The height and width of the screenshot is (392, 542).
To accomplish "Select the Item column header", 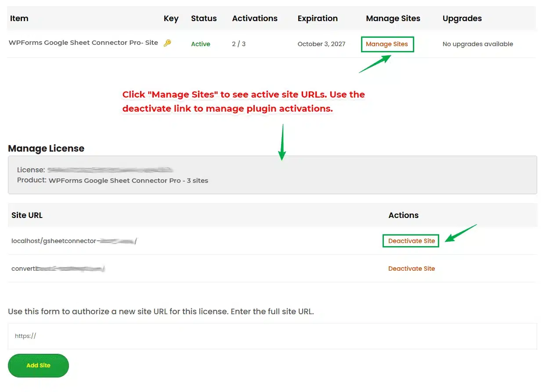I will [19, 18].
